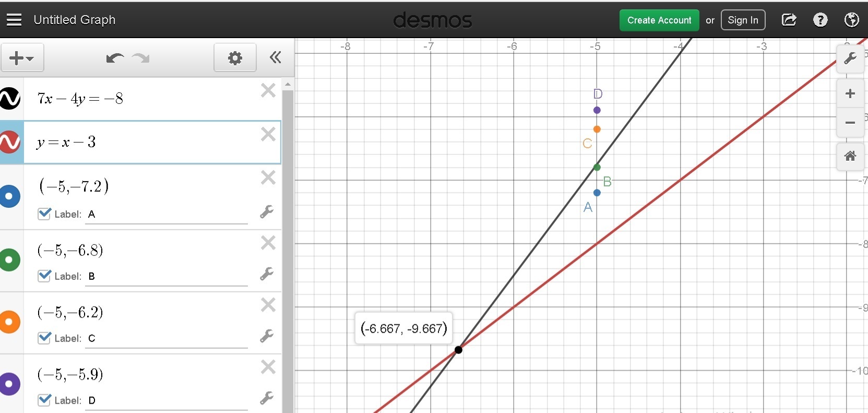Delete the (−5,−6.8) point expression

tap(268, 243)
